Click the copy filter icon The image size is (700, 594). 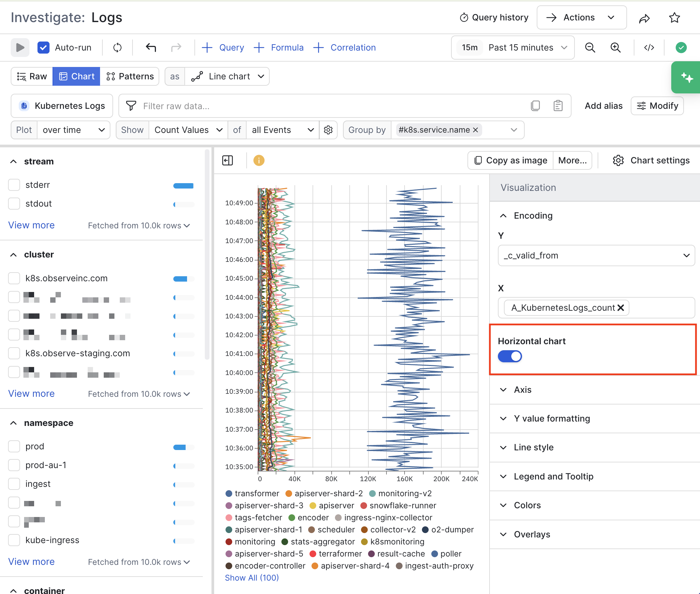tap(535, 106)
